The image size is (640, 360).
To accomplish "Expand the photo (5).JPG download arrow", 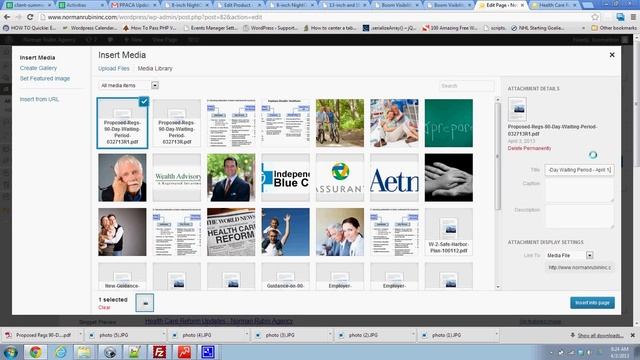I will (x=164, y=335).
